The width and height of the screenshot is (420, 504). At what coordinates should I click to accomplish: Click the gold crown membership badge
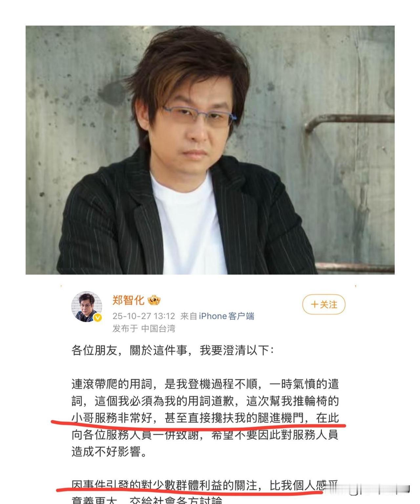tap(154, 300)
